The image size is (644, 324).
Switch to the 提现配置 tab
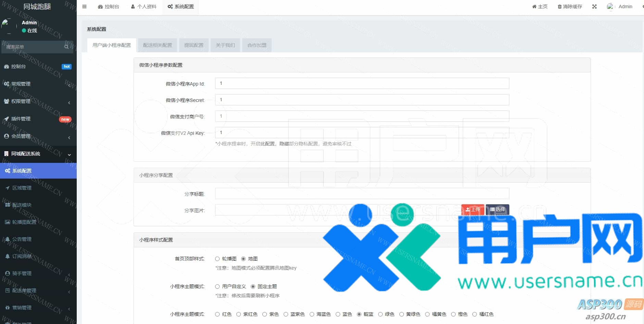194,45
